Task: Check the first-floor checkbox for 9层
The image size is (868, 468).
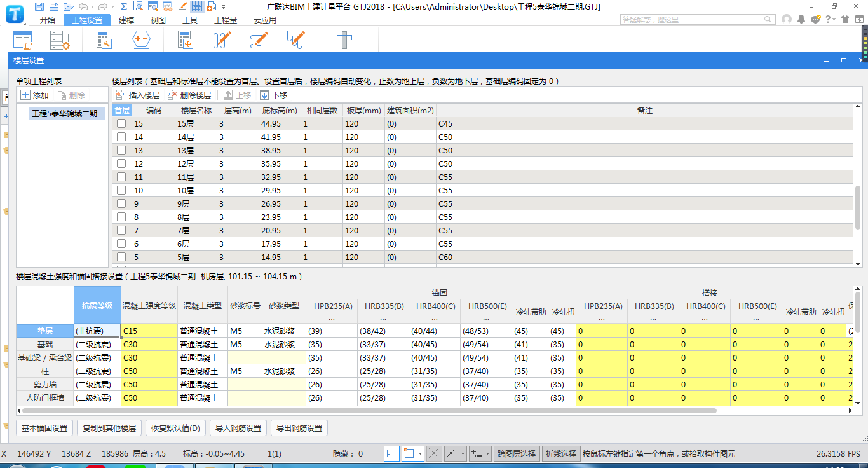Action: pyautogui.click(x=121, y=203)
